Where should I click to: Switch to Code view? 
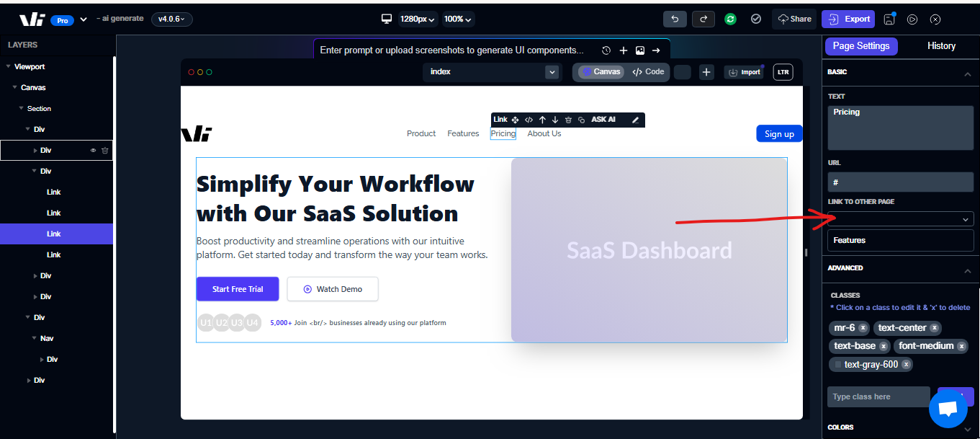(648, 72)
